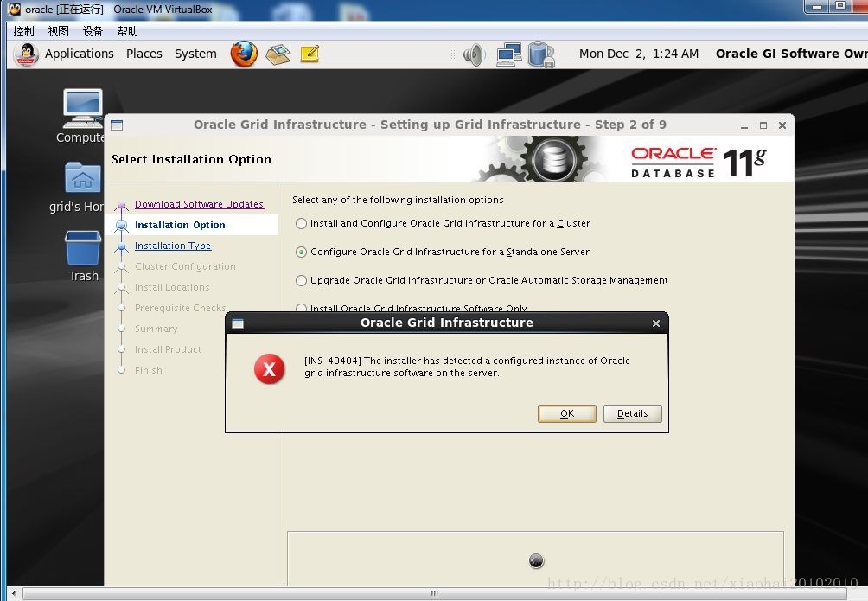Click the Install Locations step label

point(172,287)
